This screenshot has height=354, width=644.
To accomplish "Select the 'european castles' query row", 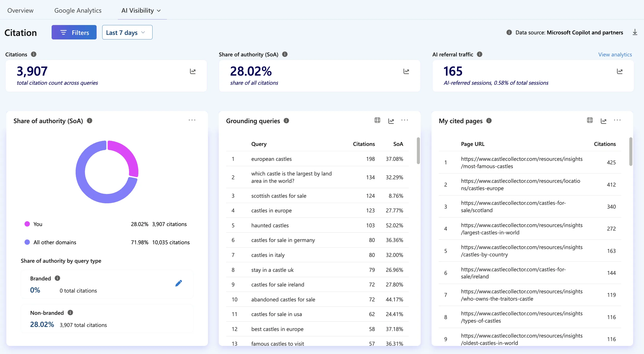I will pos(317,159).
